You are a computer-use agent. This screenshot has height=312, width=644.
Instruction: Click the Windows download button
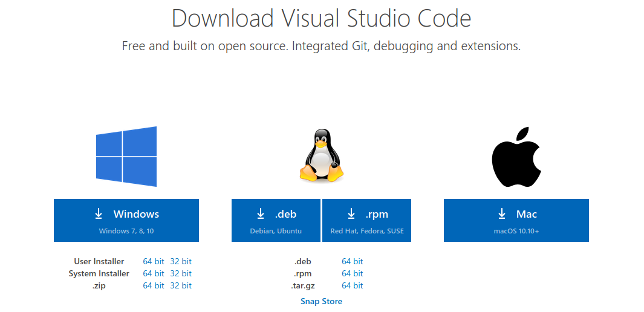[x=126, y=221]
